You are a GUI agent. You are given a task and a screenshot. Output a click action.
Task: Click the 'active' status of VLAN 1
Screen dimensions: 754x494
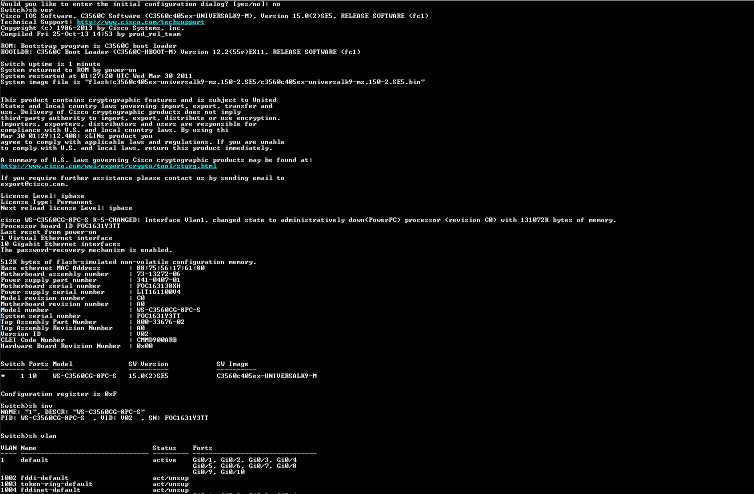point(164,460)
